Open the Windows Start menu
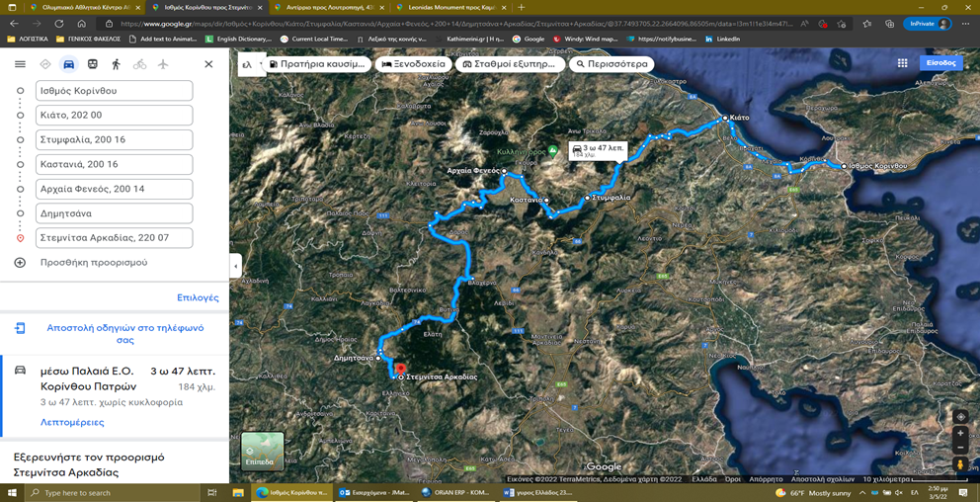Image resolution: width=980 pixels, height=502 pixels. [12, 493]
